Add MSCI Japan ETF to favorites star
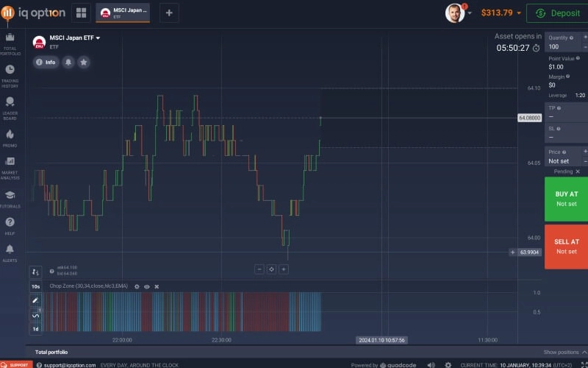This screenshot has width=588, height=368. (x=84, y=63)
